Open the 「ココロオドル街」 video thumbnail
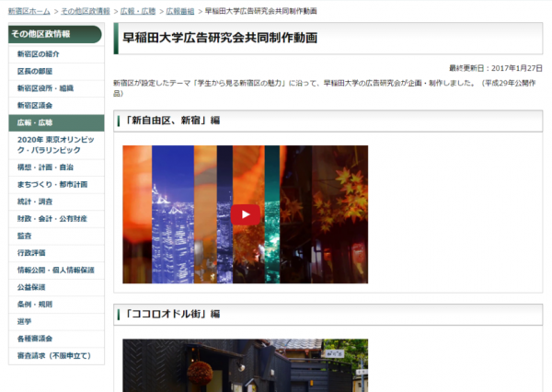The image size is (552, 392). 246,365
